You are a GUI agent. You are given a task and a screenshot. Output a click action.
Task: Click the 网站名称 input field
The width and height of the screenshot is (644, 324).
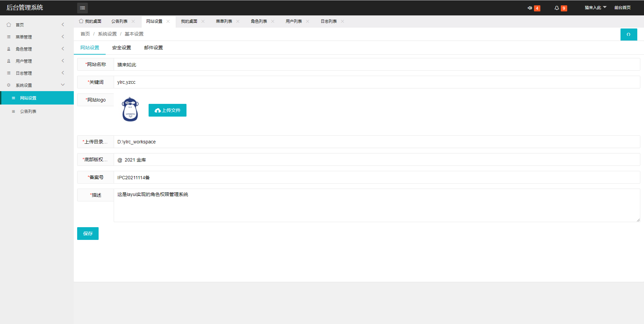(376, 65)
